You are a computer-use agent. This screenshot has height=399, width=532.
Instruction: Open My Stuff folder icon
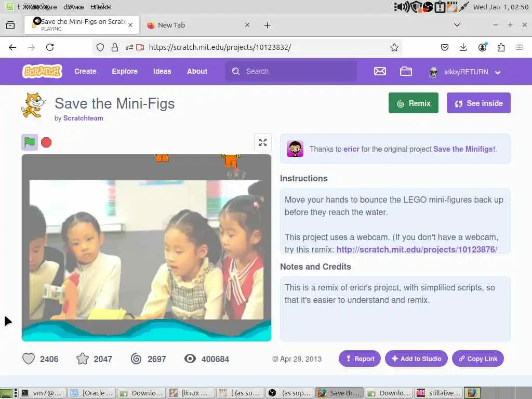pyautogui.click(x=406, y=71)
